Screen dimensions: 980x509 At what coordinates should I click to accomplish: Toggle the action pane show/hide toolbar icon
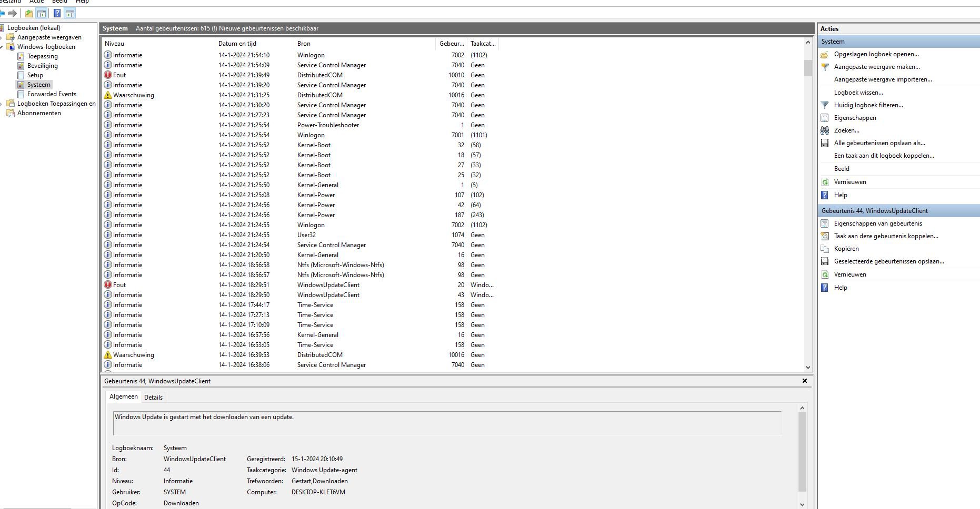(x=70, y=13)
